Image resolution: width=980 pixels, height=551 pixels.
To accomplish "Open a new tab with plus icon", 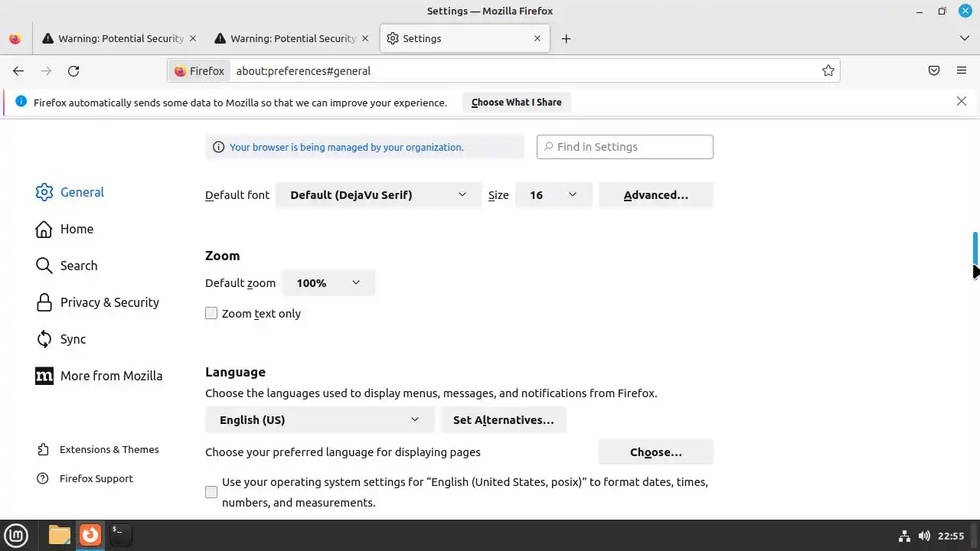I will 566,39.
